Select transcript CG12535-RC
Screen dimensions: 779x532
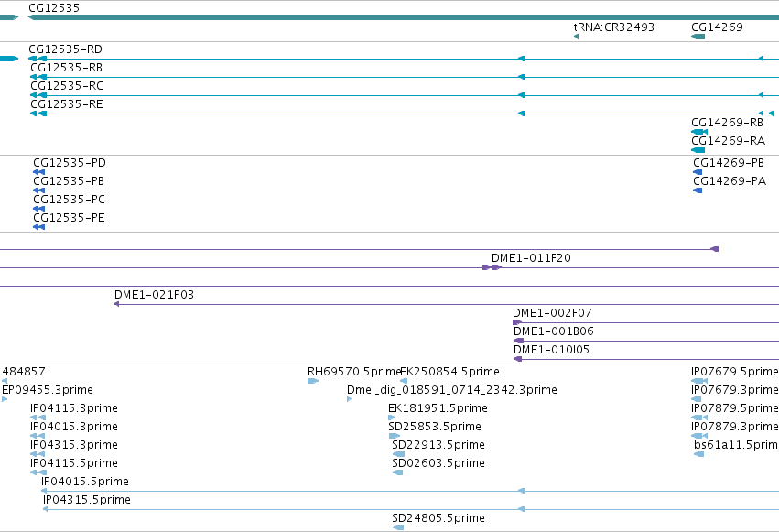point(67,86)
